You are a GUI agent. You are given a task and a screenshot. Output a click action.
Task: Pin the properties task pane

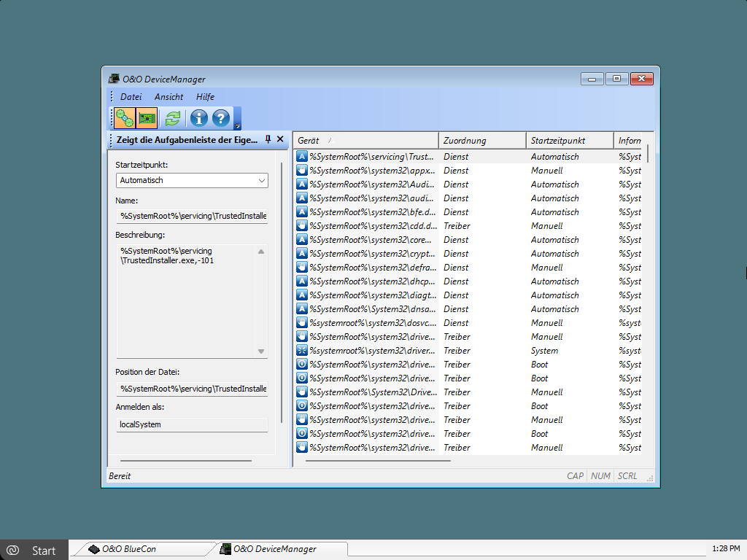268,139
